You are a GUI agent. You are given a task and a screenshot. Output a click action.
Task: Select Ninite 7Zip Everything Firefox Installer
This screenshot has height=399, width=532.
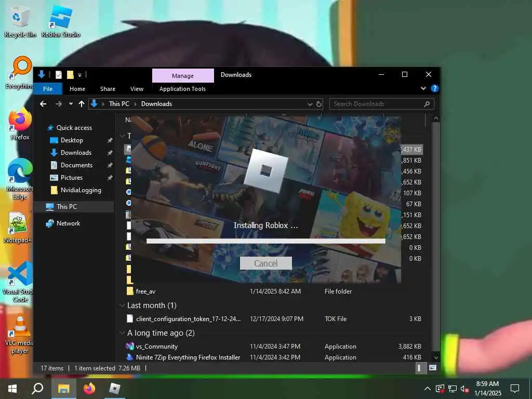188,357
